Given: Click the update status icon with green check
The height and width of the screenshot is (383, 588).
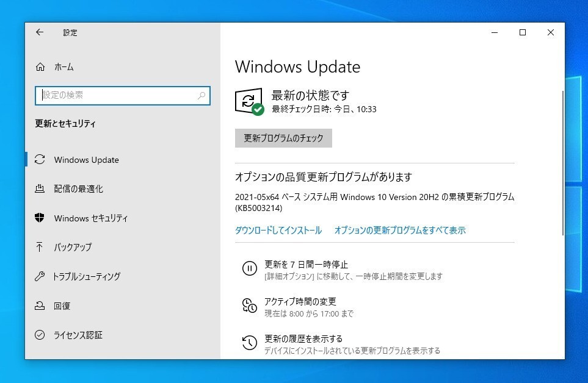Looking at the screenshot, I should 249,102.
